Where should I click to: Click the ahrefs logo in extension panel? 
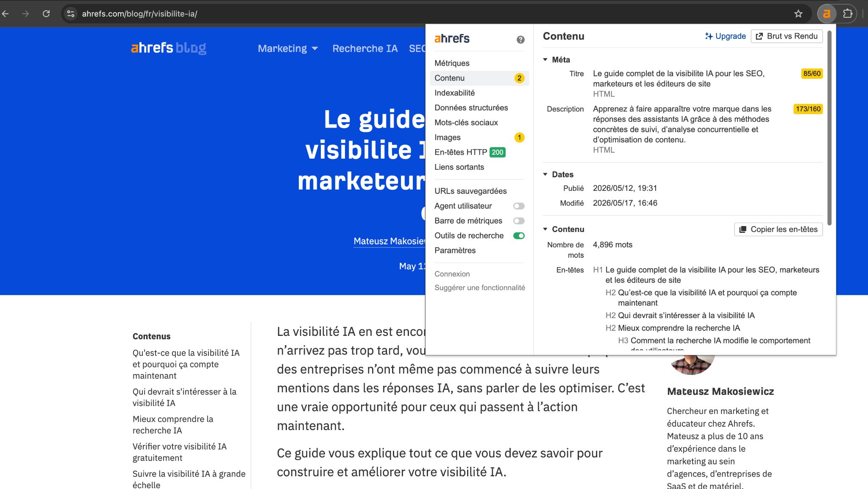[x=452, y=39]
